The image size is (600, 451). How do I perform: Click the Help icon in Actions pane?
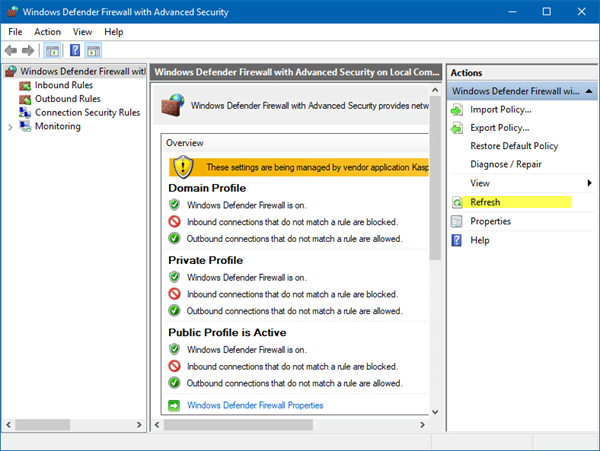[x=457, y=241]
